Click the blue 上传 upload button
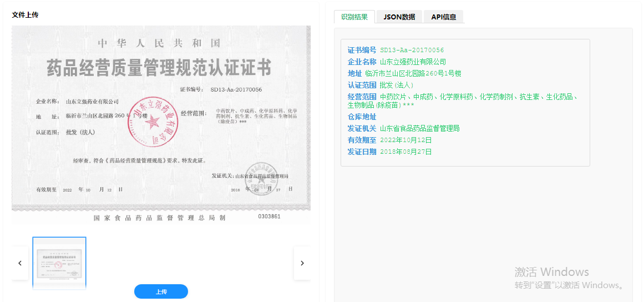The image size is (644, 302). coord(161,291)
